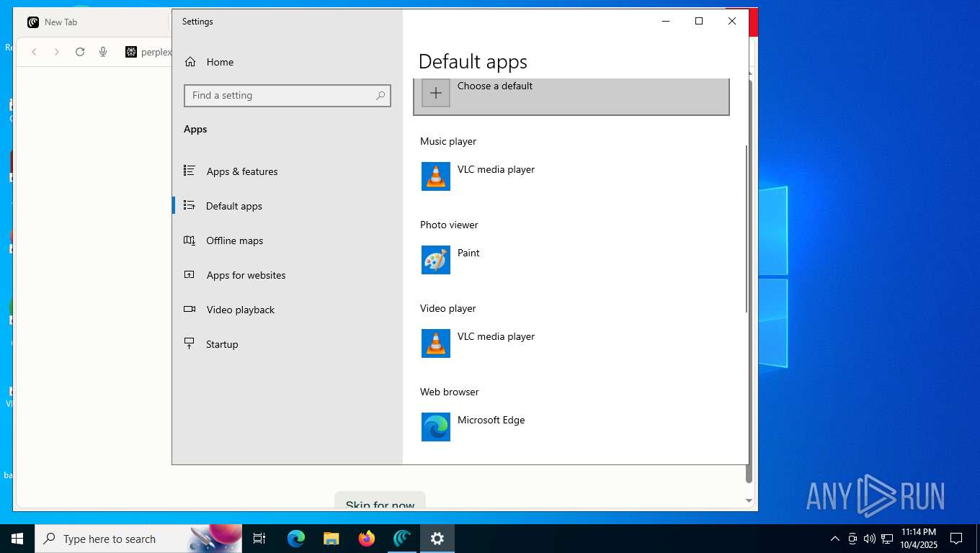The height and width of the screenshot is (553, 980).
Task: Go to Apps for websites section
Action: (x=246, y=275)
